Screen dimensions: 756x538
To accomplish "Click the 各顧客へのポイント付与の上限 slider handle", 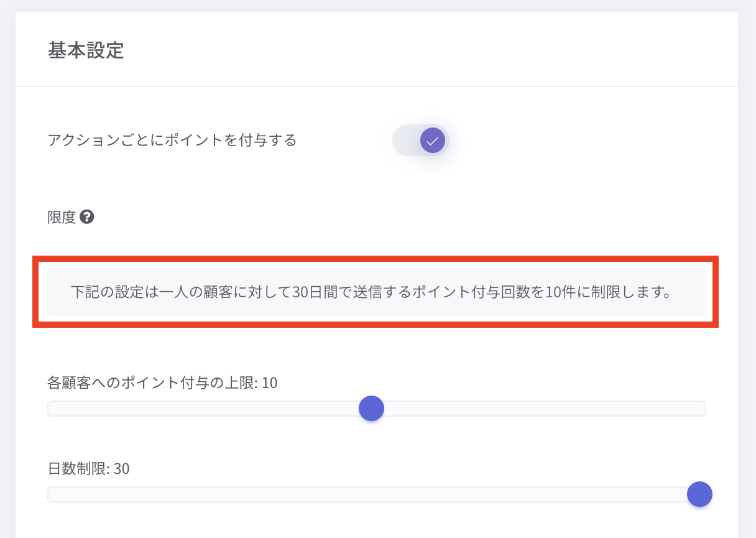I will tap(371, 409).
